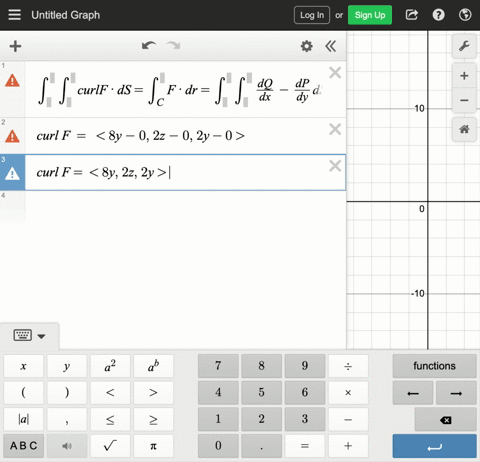Redo the last action
The width and height of the screenshot is (480, 462).
tap(173, 46)
